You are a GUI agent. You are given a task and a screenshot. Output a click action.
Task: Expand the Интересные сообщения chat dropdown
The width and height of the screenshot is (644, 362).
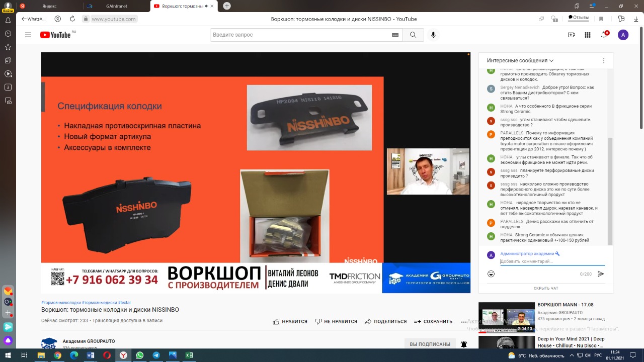(x=520, y=60)
